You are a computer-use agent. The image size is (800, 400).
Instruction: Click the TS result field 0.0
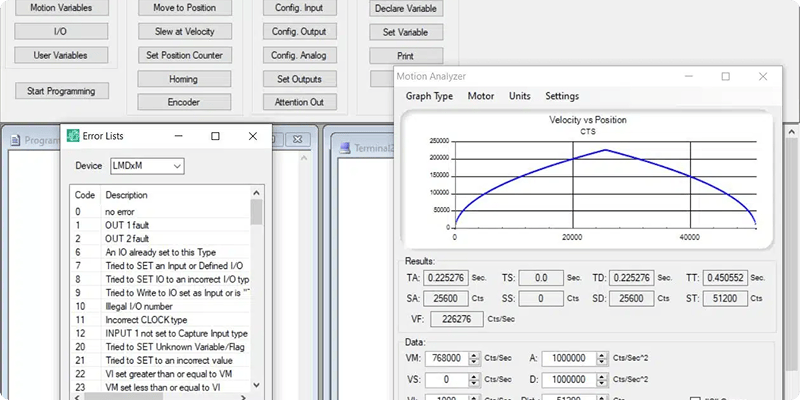click(x=541, y=278)
